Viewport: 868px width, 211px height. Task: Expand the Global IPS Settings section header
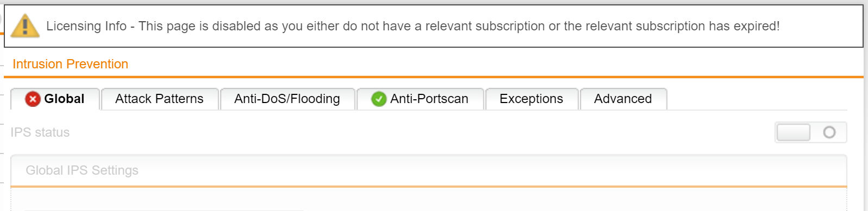click(429, 170)
